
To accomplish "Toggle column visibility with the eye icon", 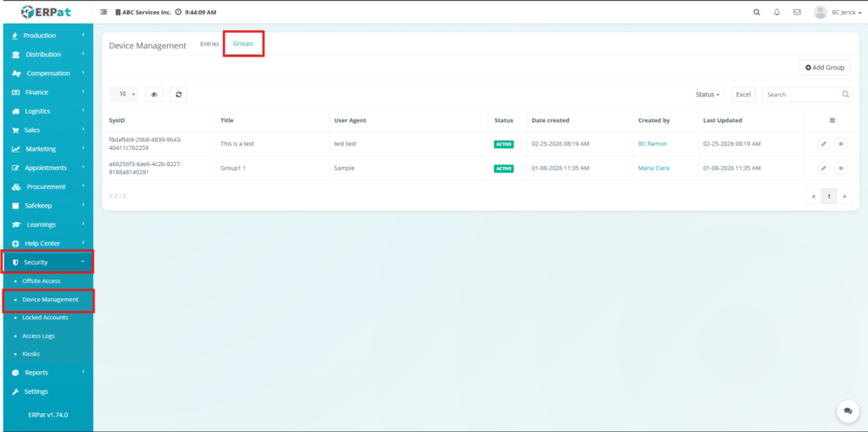I will click(154, 95).
